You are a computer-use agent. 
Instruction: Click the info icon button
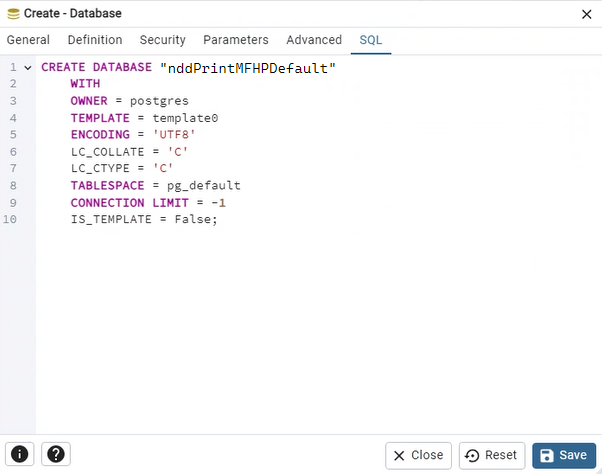pos(20,454)
